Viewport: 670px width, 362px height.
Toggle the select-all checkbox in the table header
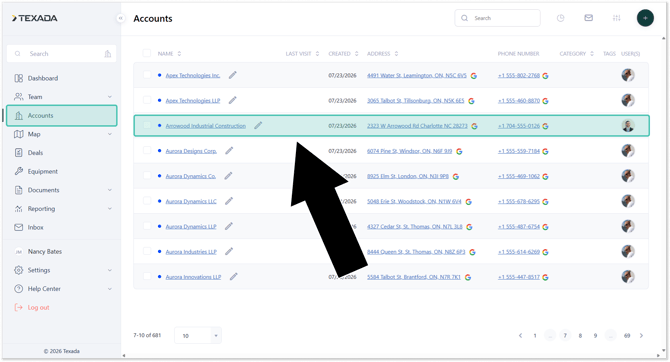[x=147, y=53]
